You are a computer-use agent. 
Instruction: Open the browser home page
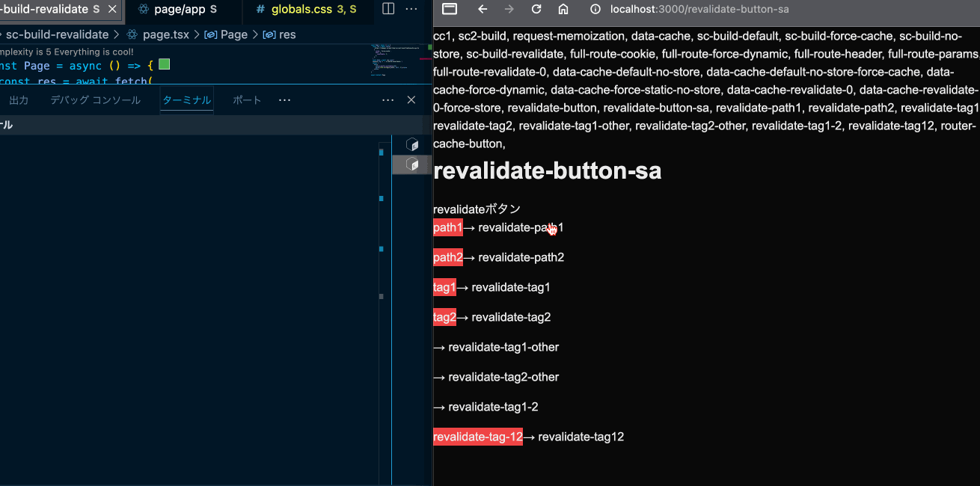tap(563, 9)
